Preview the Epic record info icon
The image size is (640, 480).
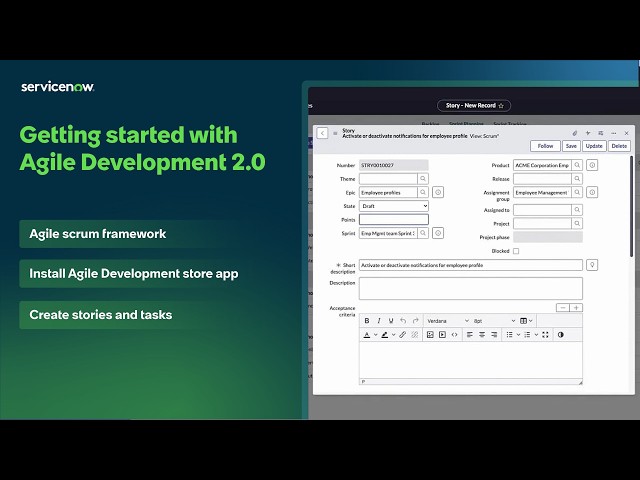(438, 192)
